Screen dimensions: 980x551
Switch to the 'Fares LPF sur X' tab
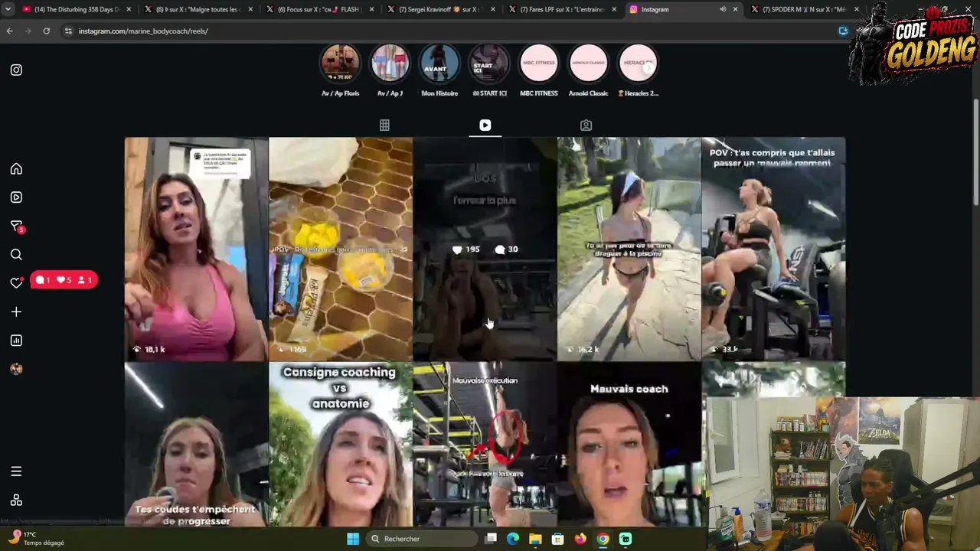pyautogui.click(x=561, y=9)
